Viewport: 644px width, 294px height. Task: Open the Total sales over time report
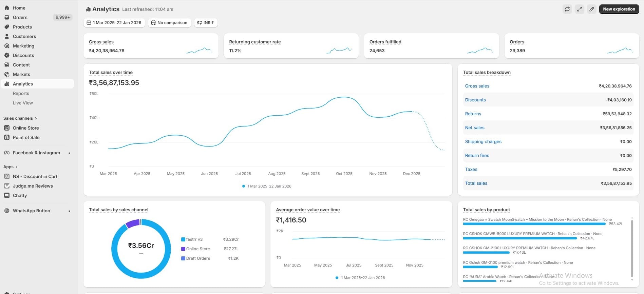[111, 73]
